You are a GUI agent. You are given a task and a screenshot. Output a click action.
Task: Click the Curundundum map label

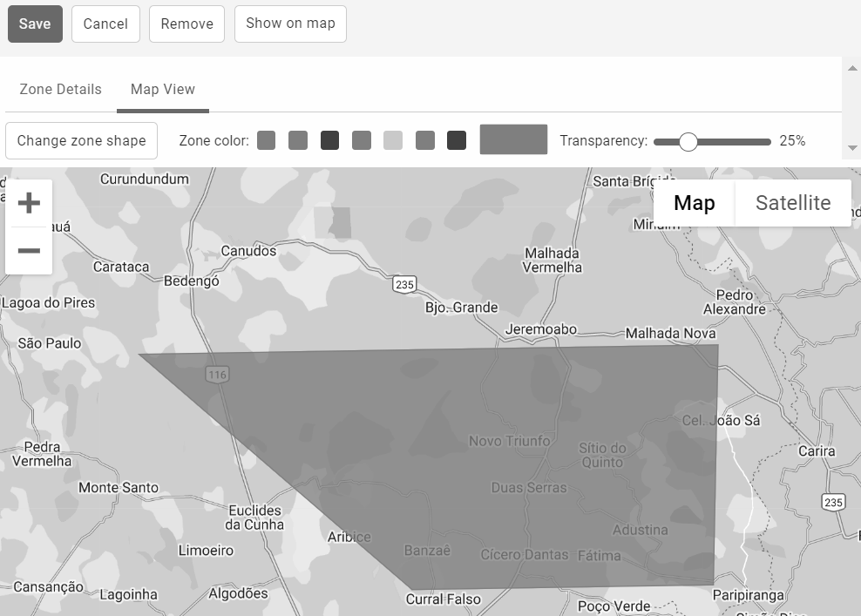(x=145, y=179)
